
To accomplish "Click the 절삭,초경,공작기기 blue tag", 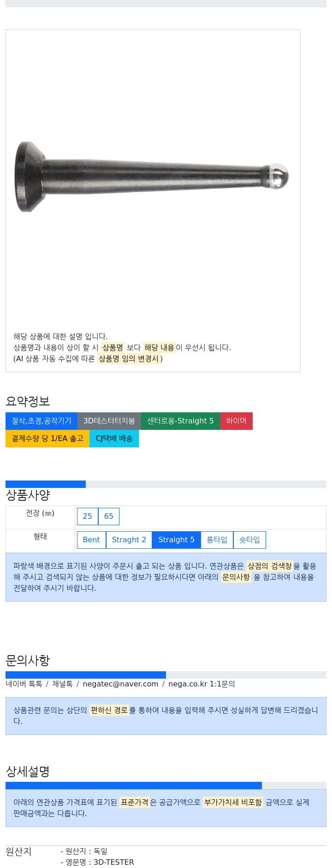I will point(41,421).
